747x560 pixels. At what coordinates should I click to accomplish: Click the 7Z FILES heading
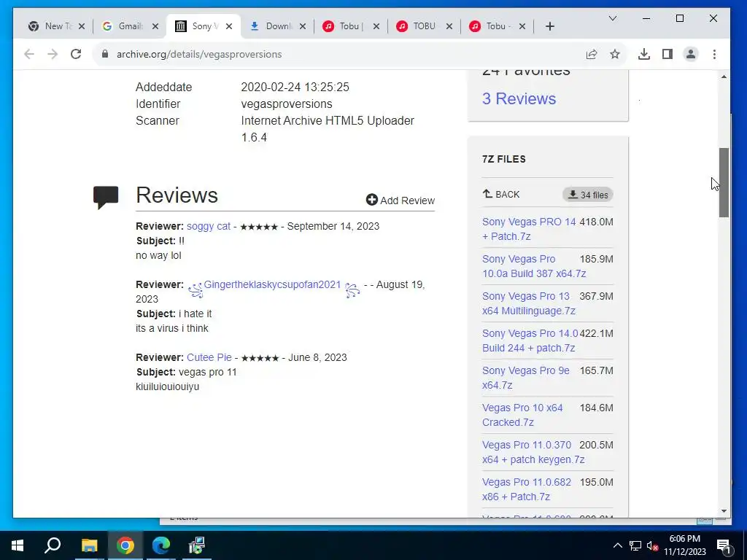(504, 159)
